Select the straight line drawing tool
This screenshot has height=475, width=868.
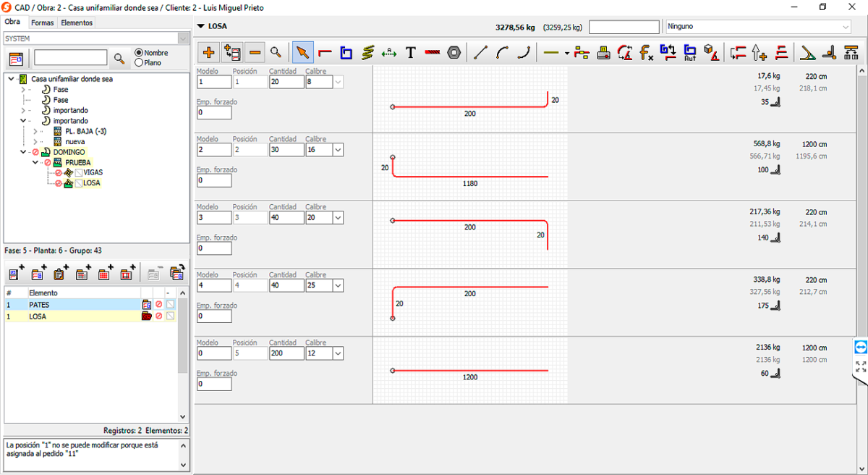480,51
